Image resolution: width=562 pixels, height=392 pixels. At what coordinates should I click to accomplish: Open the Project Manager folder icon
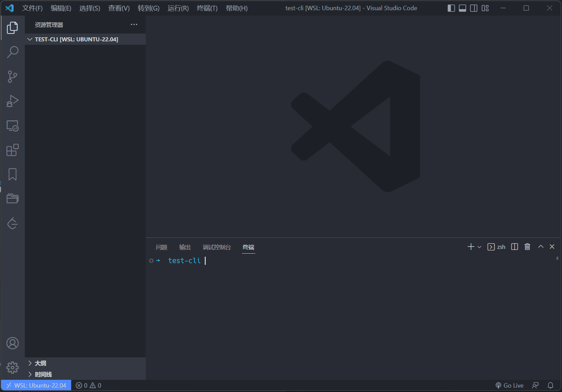(x=13, y=199)
